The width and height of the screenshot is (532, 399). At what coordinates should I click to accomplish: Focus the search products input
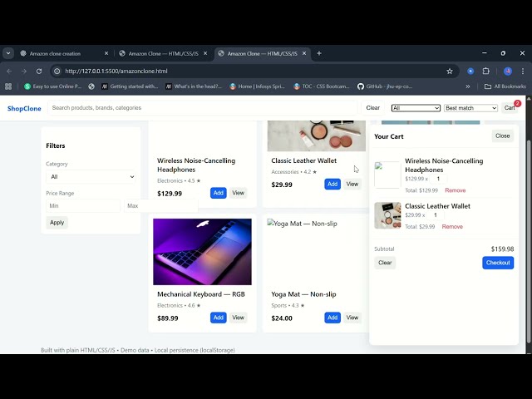tap(203, 108)
